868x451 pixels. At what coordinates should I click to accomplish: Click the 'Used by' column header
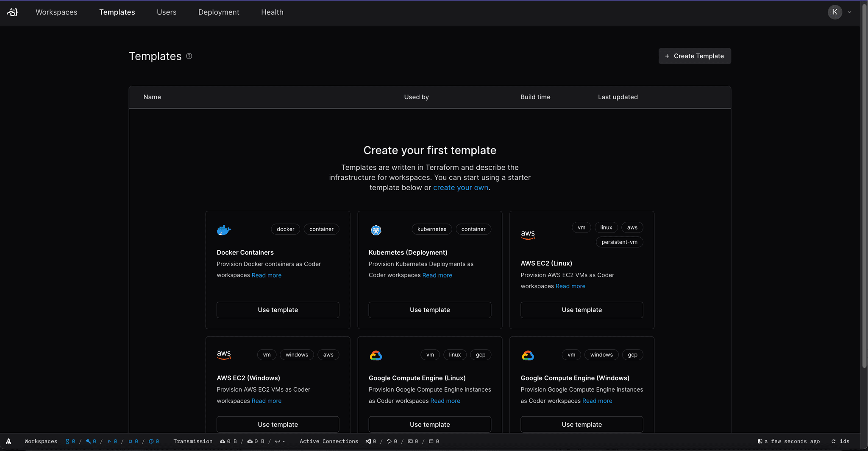click(416, 97)
